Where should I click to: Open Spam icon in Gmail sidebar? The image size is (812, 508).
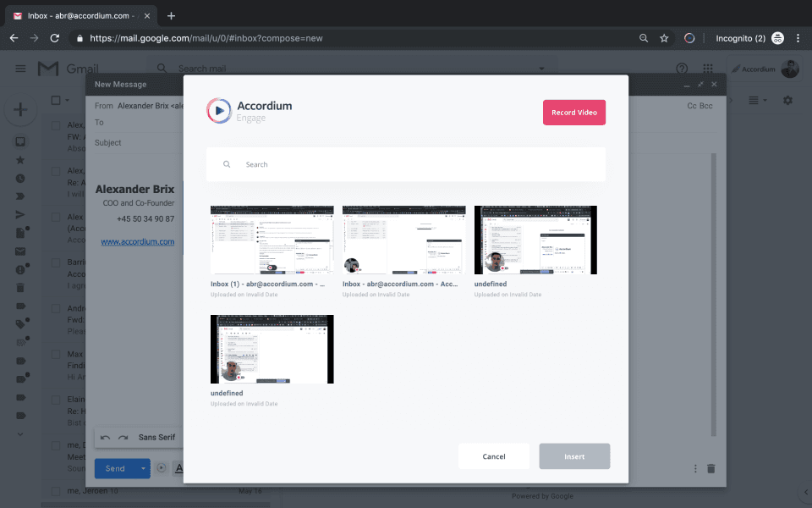pos(20,269)
